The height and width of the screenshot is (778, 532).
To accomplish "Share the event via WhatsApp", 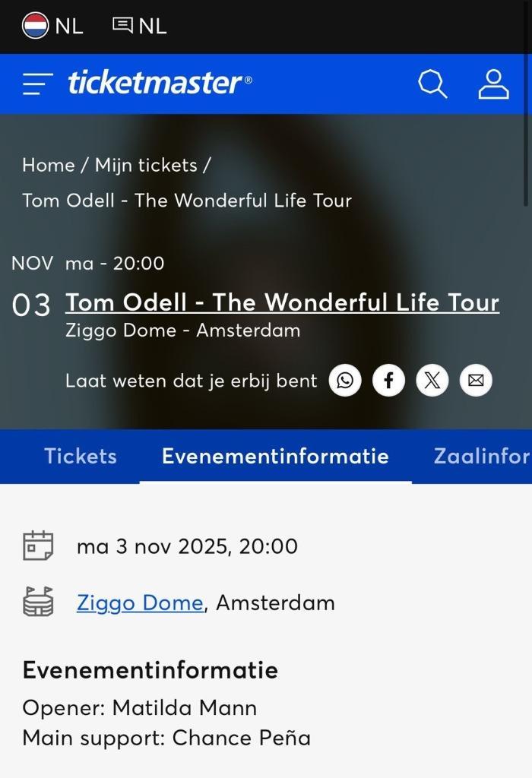I will [345, 380].
